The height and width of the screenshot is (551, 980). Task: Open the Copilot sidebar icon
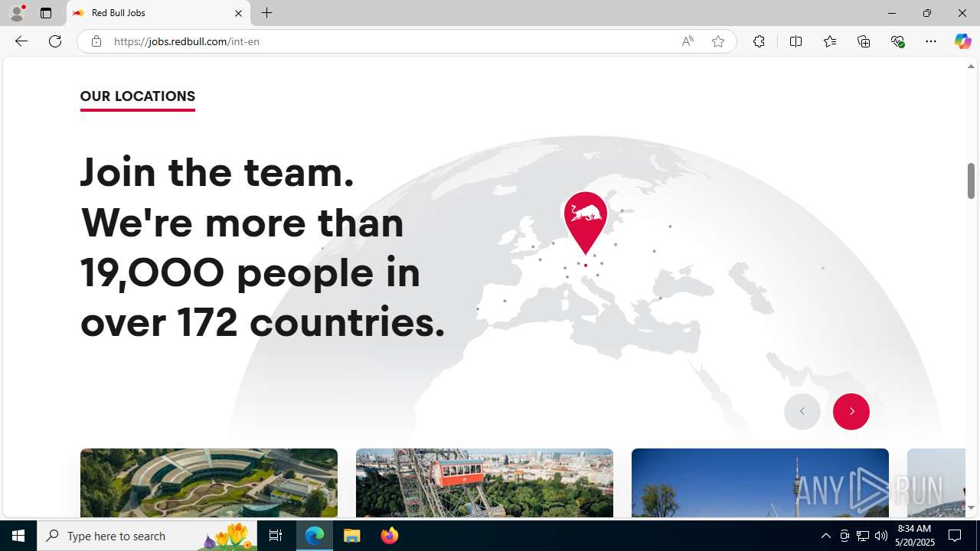coord(962,41)
